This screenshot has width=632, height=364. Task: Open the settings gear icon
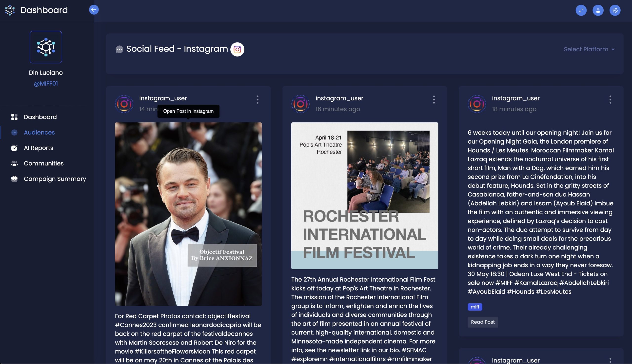(615, 10)
